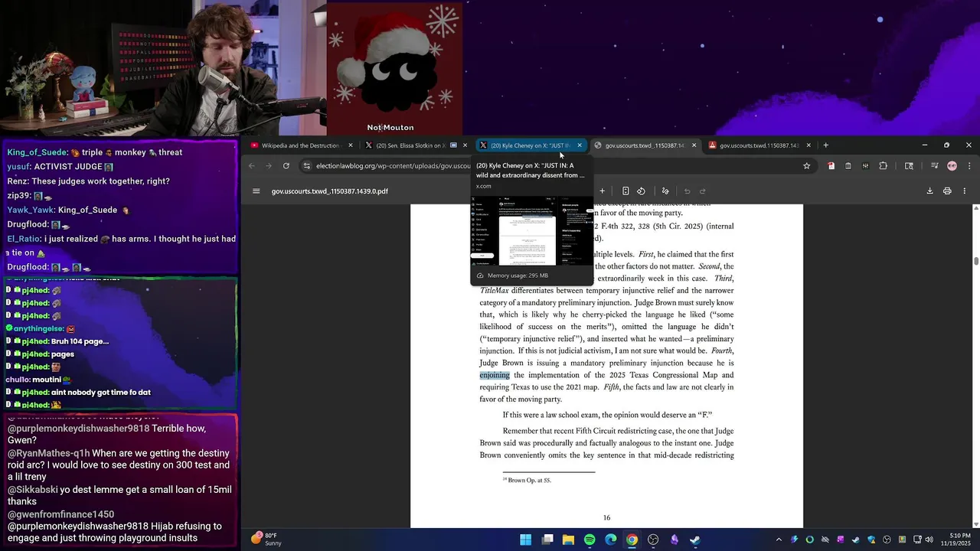Open the PDF sidebar hamburger menu
The width and height of the screenshot is (980, 551).
pos(256,191)
